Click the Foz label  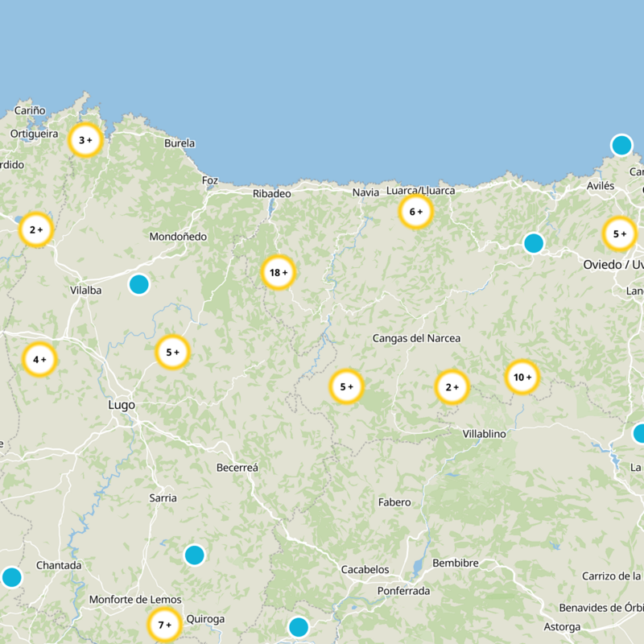point(210,180)
